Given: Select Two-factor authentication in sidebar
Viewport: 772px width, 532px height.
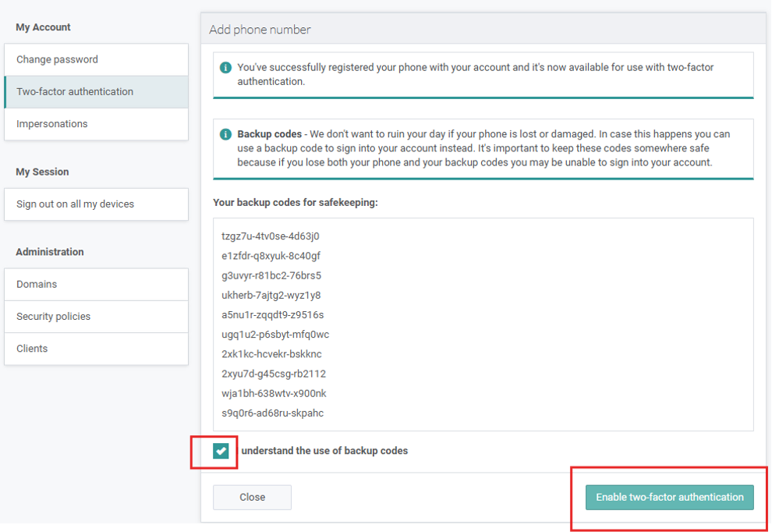Looking at the screenshot, I should click(x=96, y=91).
